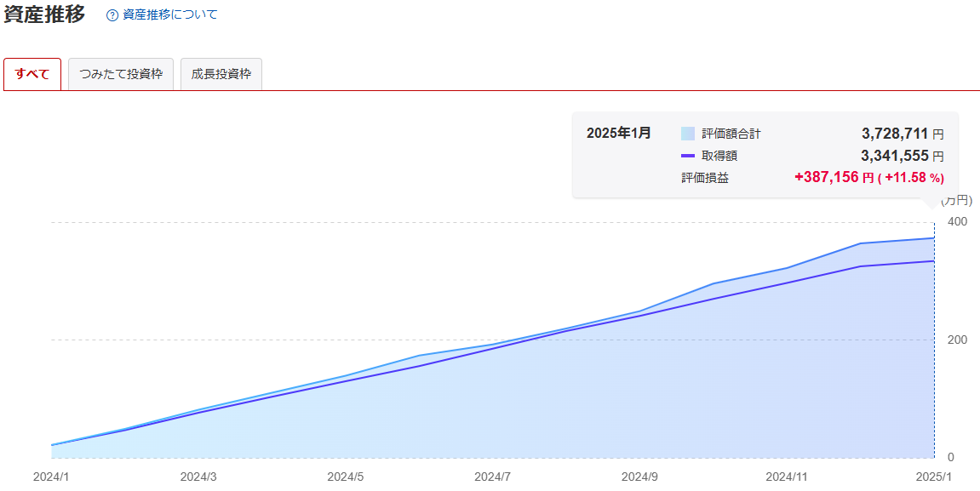
Task: Click the 3,728,711 円 total valuation figure
Action: tap(902, 134)
